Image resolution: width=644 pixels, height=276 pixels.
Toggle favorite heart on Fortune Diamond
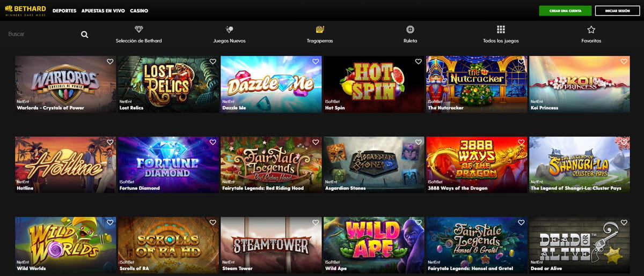(213, 142)
